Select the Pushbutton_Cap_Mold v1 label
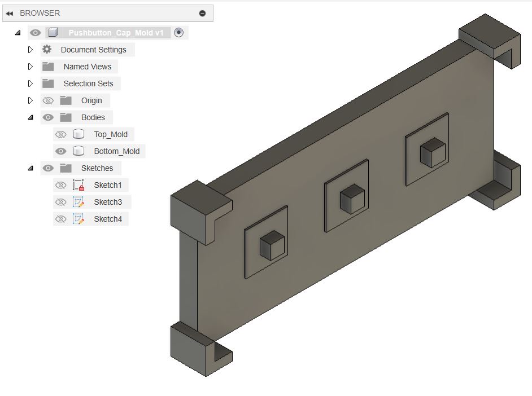Viewport: 532px width, 396px height. (116, 33)
